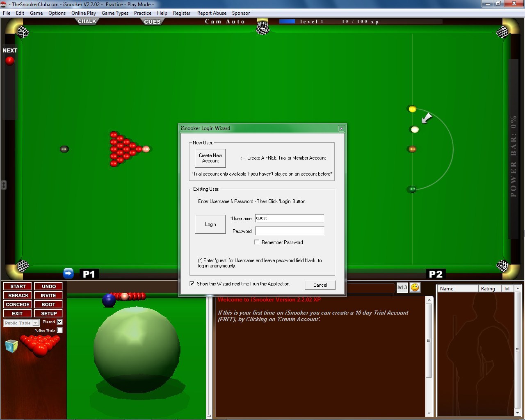Image resolution: width=525 pixels, height=420 pixels.
Task: Close the Login Wizard dialog
Action: pyautogui.click(x=341, y=128)
